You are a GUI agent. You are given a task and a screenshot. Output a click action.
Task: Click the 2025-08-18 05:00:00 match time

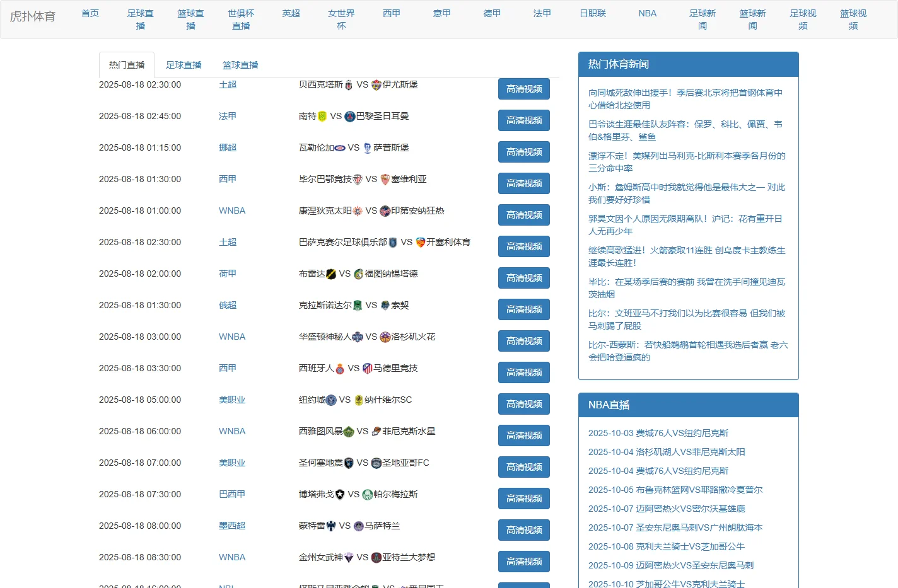(140, 400)
